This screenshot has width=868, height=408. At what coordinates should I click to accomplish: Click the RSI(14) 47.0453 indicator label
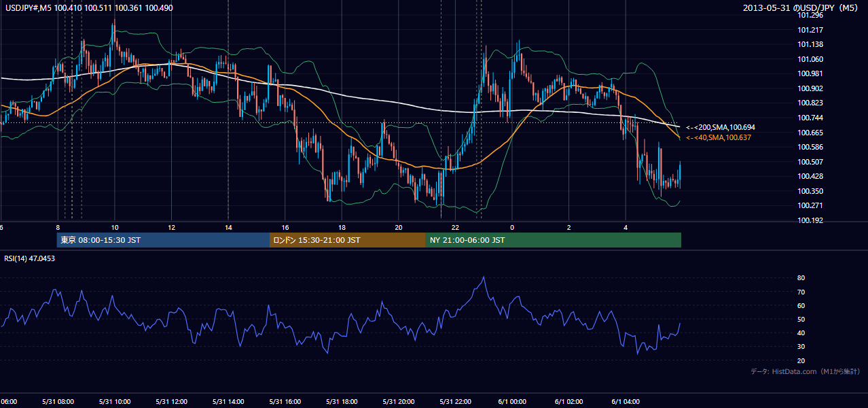(x=29, y=258)
